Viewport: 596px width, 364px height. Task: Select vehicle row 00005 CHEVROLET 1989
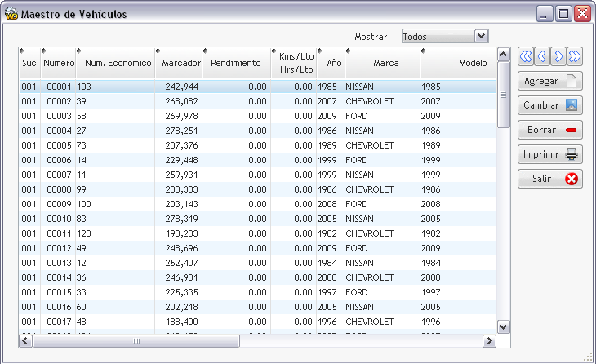[x=258, y=145]
